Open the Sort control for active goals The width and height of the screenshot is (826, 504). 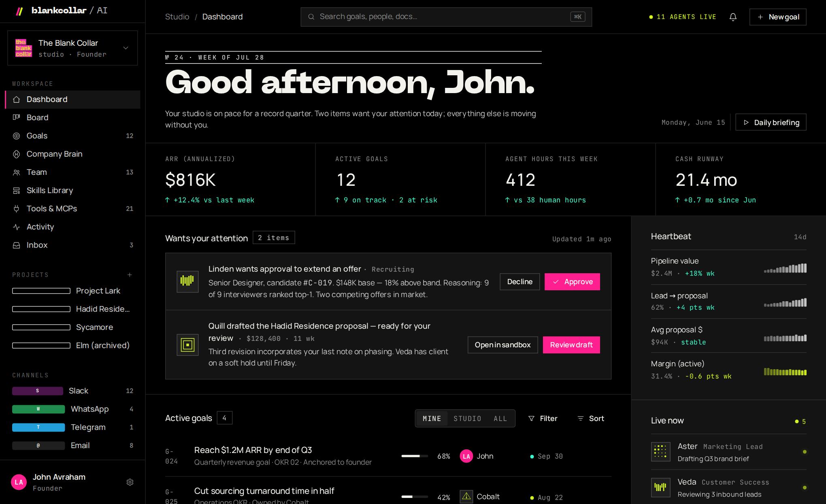pos(591,419)
